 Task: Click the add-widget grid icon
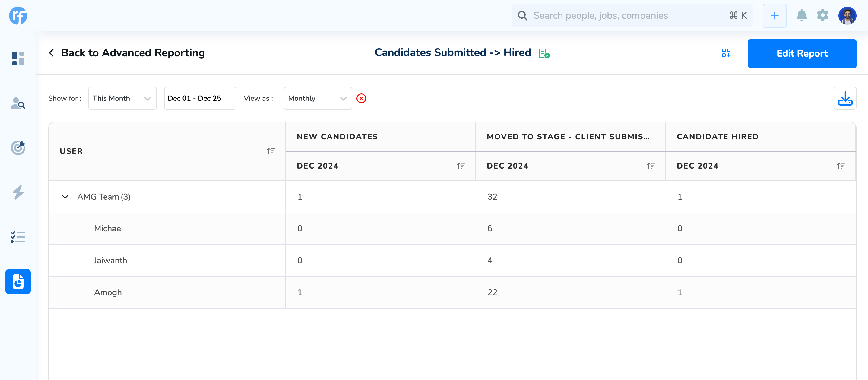click(x=726, y=53)
